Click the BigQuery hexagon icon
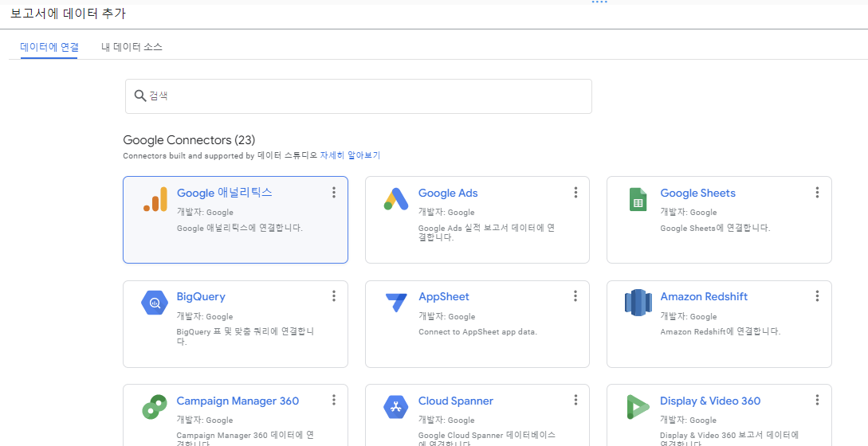868x446 pixels. (x=155, y=303)
